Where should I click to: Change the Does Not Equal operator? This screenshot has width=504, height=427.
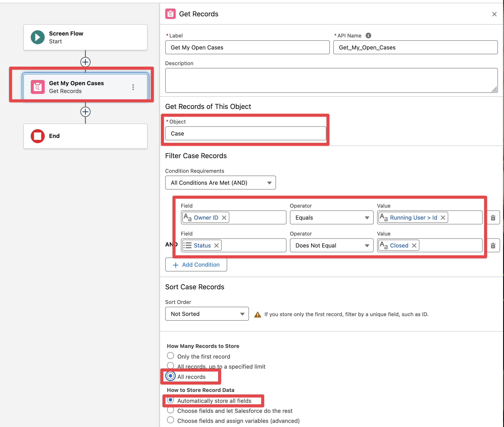point(331,246)
